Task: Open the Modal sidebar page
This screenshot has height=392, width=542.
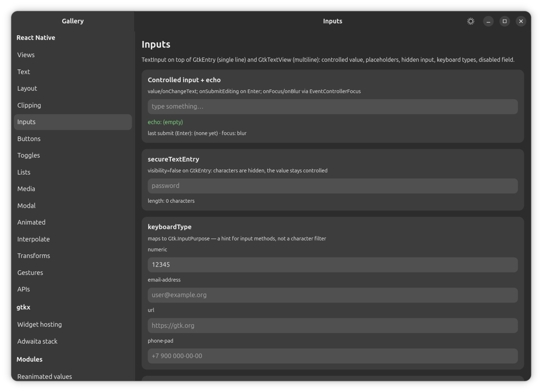Action: coord(73,205)
